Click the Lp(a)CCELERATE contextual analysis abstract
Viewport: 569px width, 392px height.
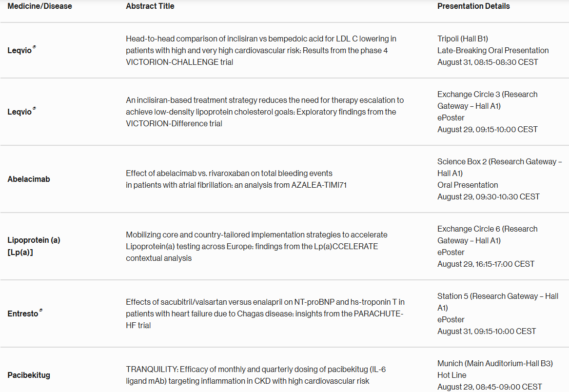(x=256, y=246)
